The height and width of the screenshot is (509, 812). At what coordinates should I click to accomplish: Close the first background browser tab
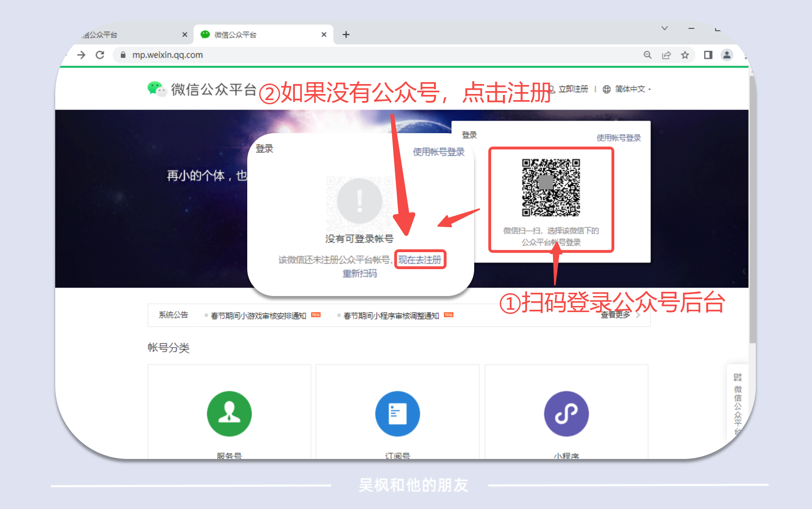(184, 34)
